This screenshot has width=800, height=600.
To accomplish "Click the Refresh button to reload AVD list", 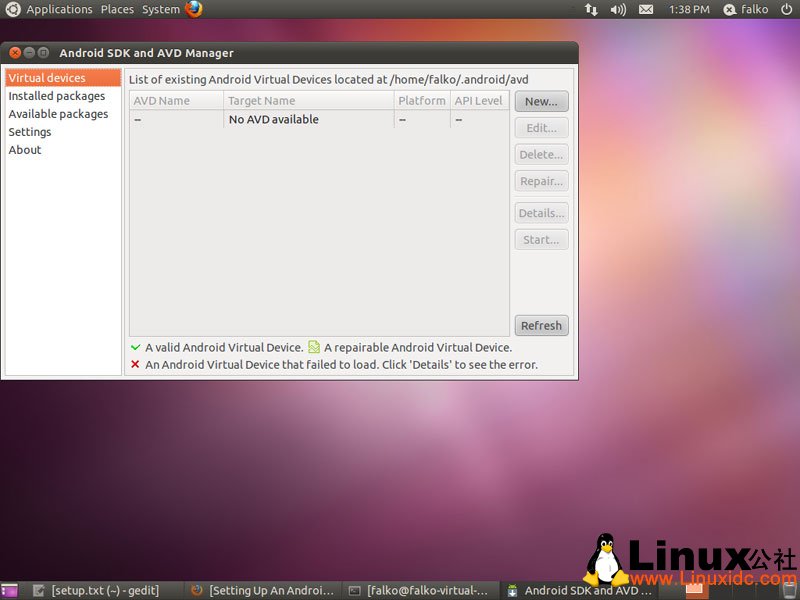I will coord(540,325).
